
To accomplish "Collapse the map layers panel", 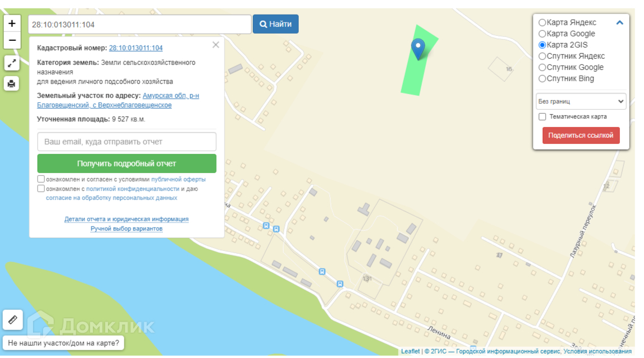I will (x=619, y=23).
